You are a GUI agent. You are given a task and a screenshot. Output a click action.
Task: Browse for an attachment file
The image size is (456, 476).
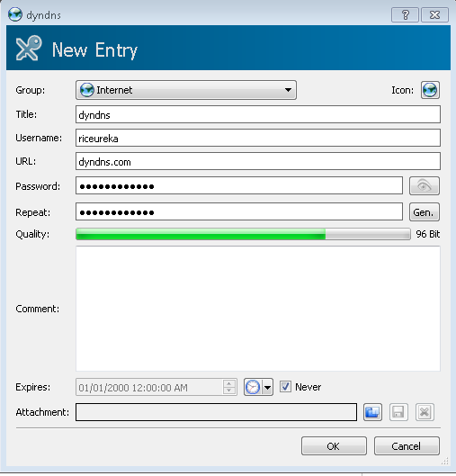[372, 412]
